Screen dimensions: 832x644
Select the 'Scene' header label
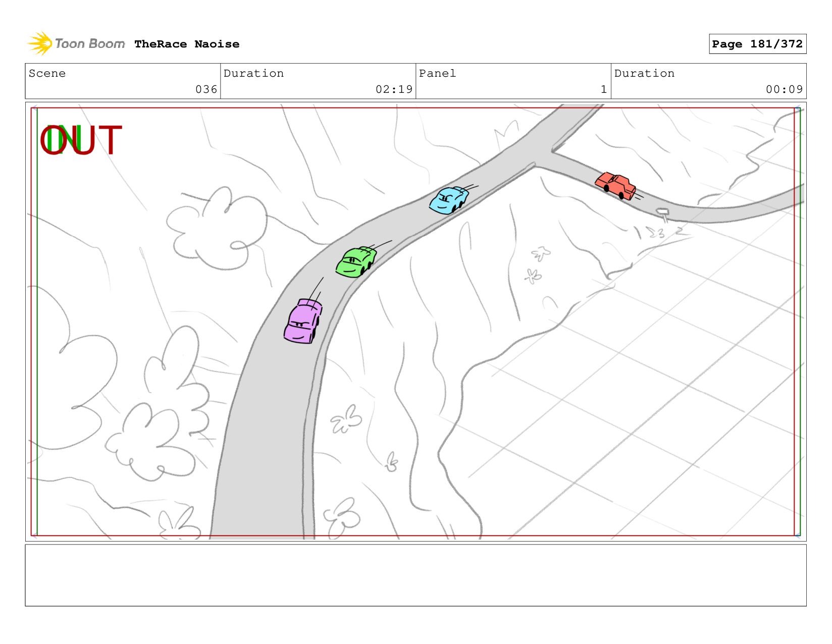(47, 73)
